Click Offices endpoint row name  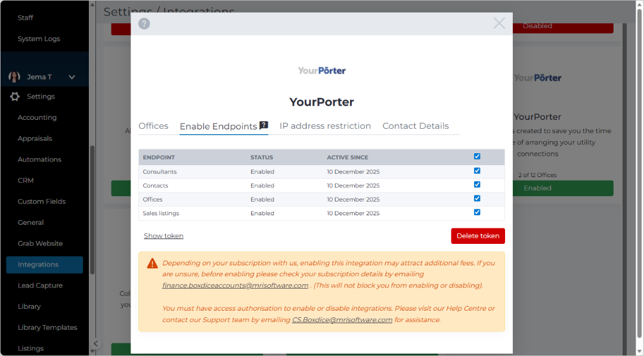click(153, 200)
